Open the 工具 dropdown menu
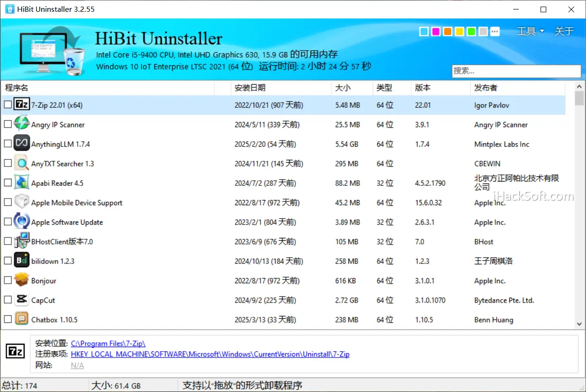 (530, 31)
